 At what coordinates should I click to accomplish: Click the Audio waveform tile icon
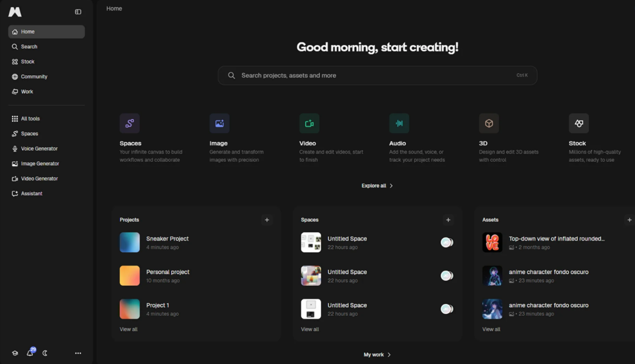(x=399, y=123)
